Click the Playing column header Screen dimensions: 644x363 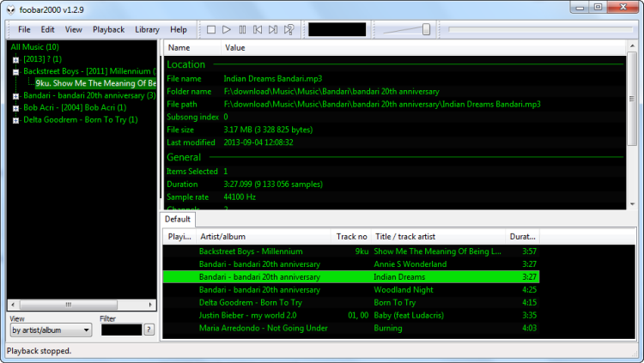pos(179,237)
